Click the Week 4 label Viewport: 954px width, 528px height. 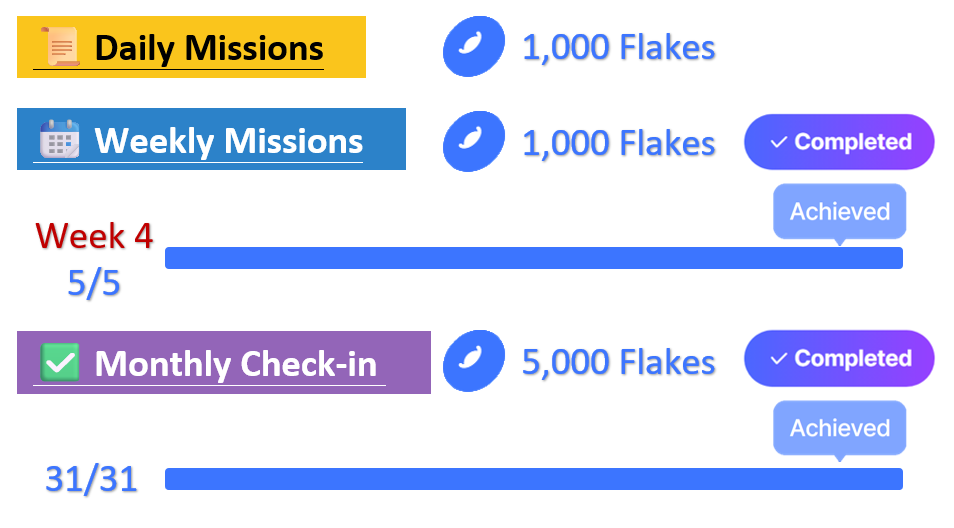click(94, 236)
